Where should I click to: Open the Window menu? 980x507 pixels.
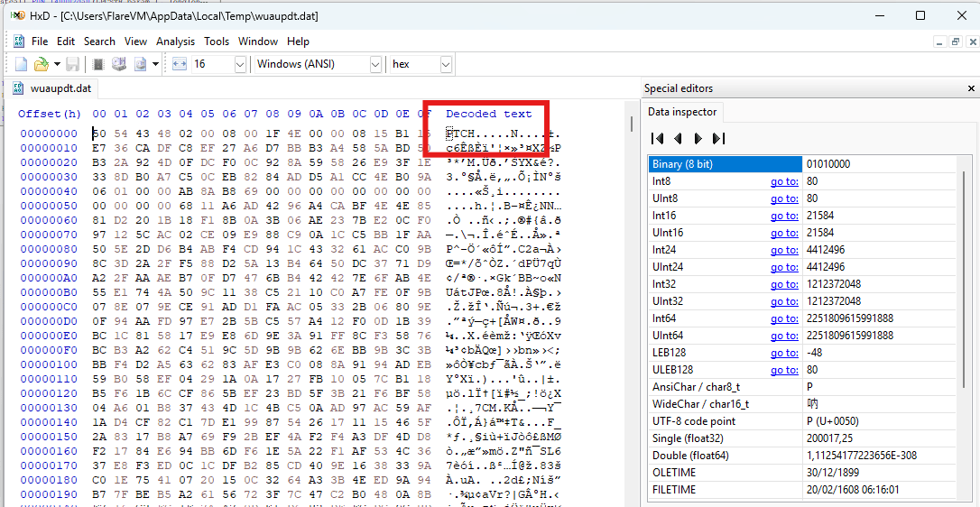[258, 41]
